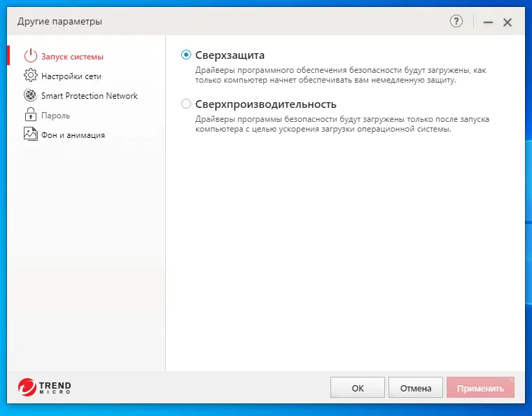
Task: Click the picture icon for Фон и анимация
Action: click(31, 134)
